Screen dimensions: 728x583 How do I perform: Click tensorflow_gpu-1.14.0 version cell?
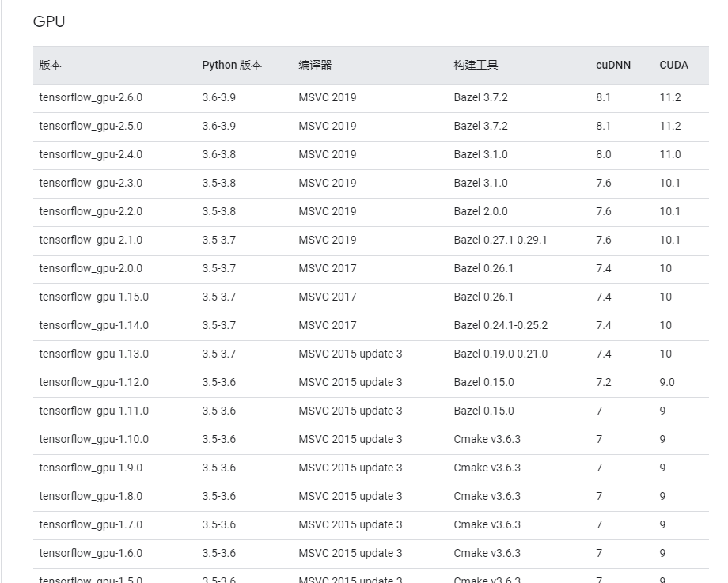[x=94, y=325]
